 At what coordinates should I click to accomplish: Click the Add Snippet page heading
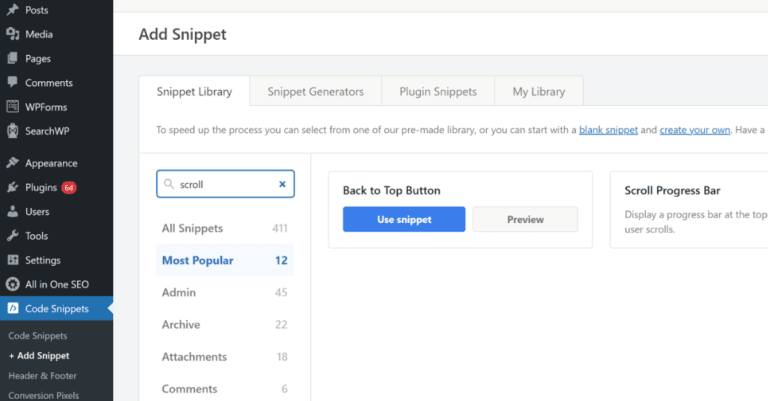[x=182, y=34]
